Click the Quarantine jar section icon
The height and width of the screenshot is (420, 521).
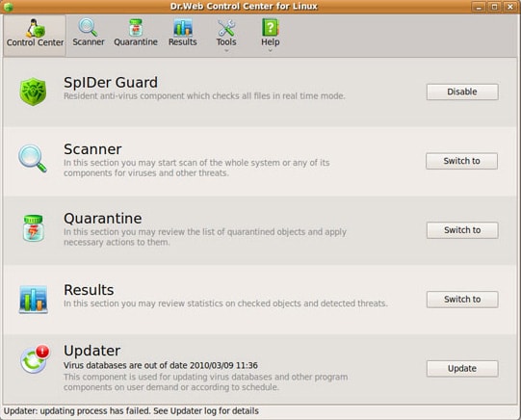[34, 228]
